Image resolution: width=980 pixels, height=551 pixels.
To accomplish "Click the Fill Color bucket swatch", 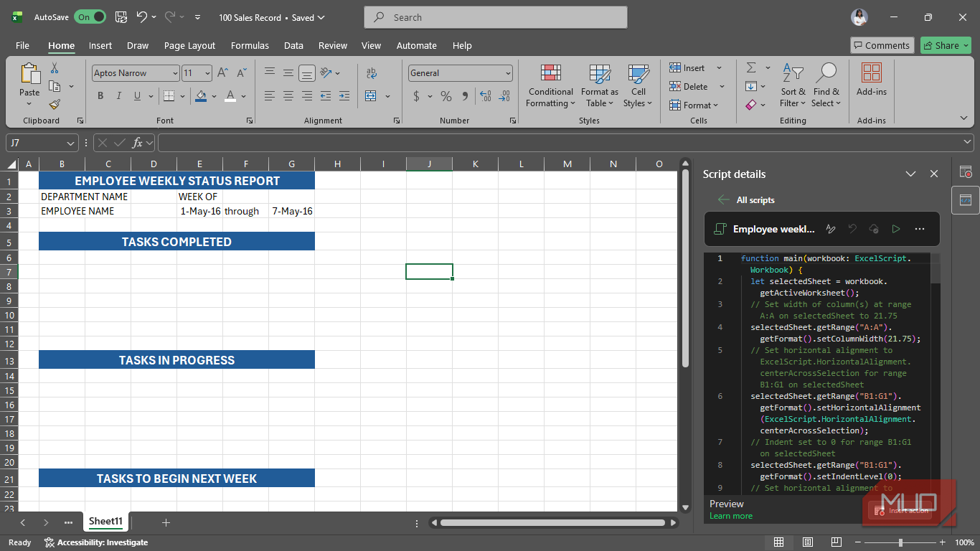I will click(x=201, y=96).
